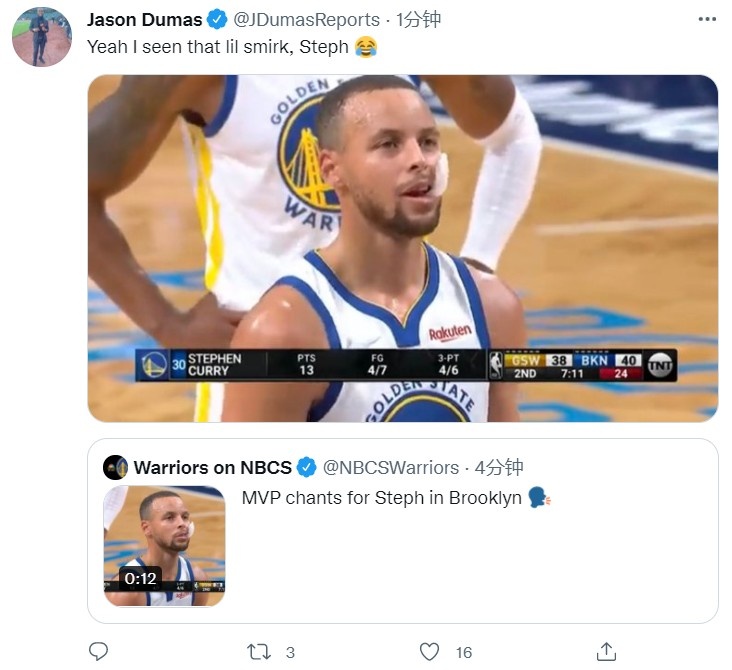Open the large Stephen Curry image
Screen dimensions: 732x670
pos(402,248)
